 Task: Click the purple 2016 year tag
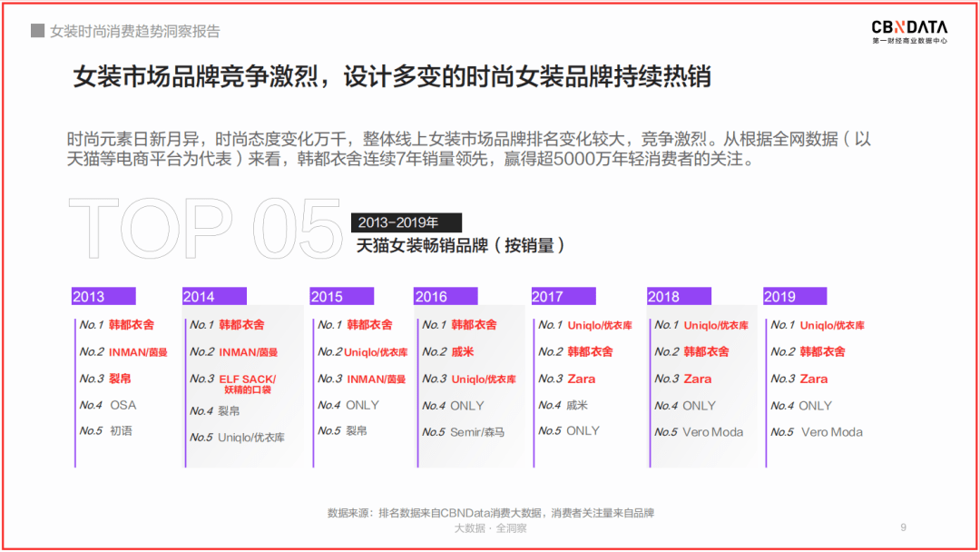(446, 296)
